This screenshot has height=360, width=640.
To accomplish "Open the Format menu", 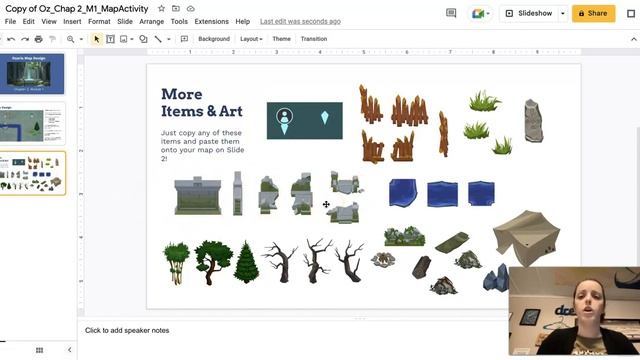I will click(x=99, y=22).
